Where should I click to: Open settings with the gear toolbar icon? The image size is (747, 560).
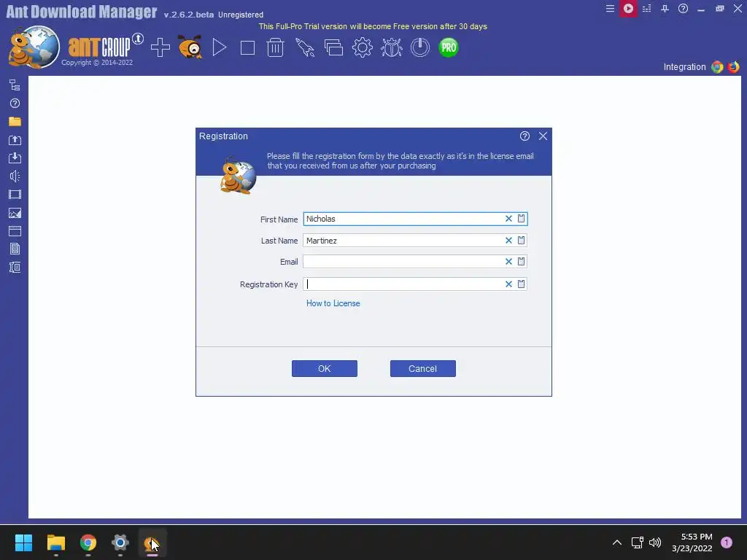pyautogui.click(x=362, y=47)
